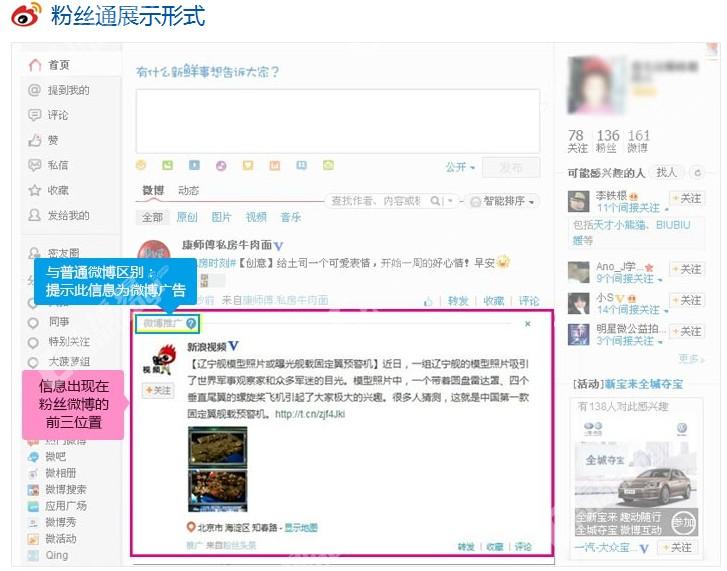Open the 智能排序 sorting dropdown
The image size is (727, 571).
pyautogui.click(x=503, y=202)
